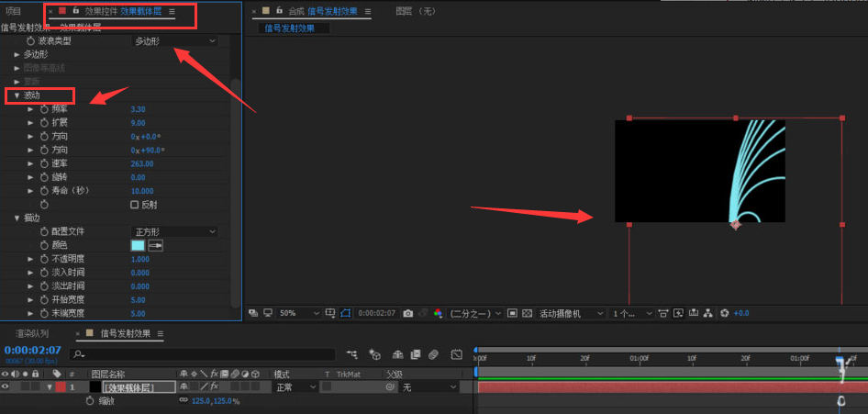
Task: Click the stopwatch icon next to 速率
Action: 43,163
